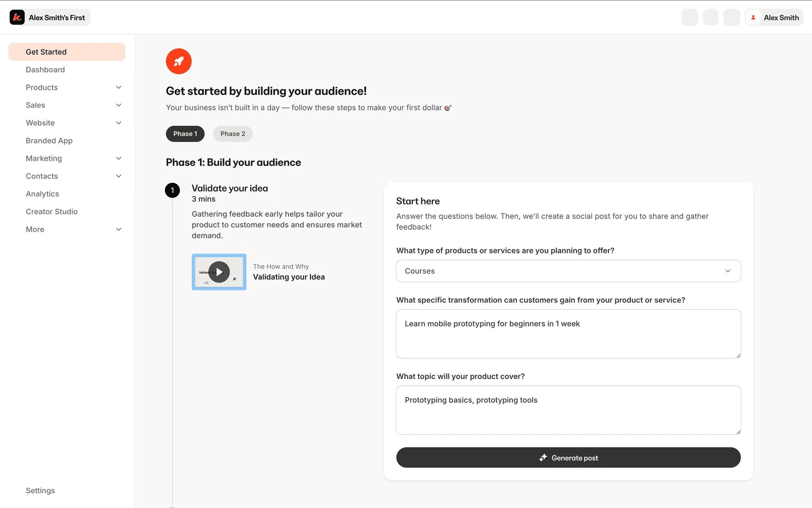
Task: Click the orange rocket icon
Action: [x=178, y=61]
